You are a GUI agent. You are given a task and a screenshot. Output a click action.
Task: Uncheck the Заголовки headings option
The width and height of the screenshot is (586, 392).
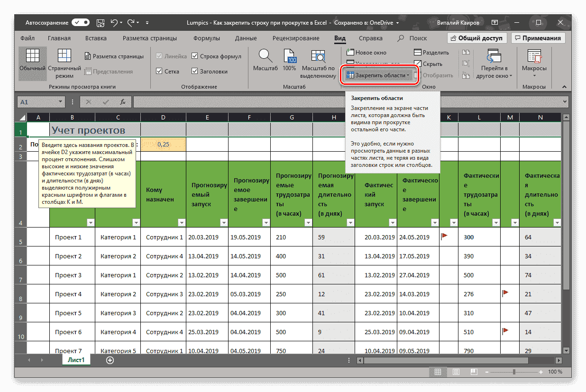tap(195, 71)
